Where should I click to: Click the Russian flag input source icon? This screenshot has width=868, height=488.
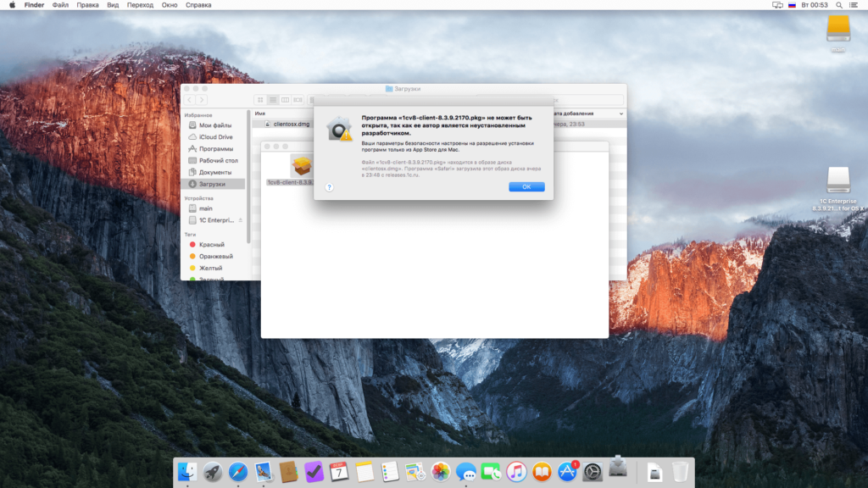point(793,5)
